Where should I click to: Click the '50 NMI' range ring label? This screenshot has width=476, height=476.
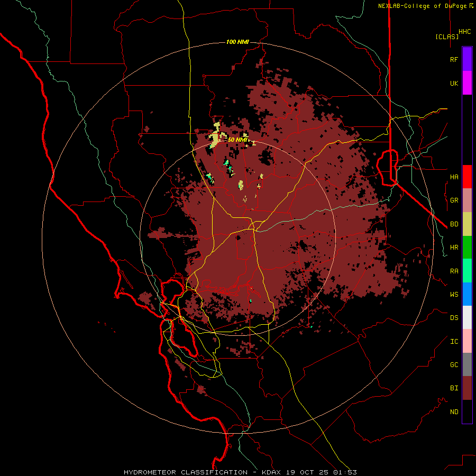click(x=237, y=140)
